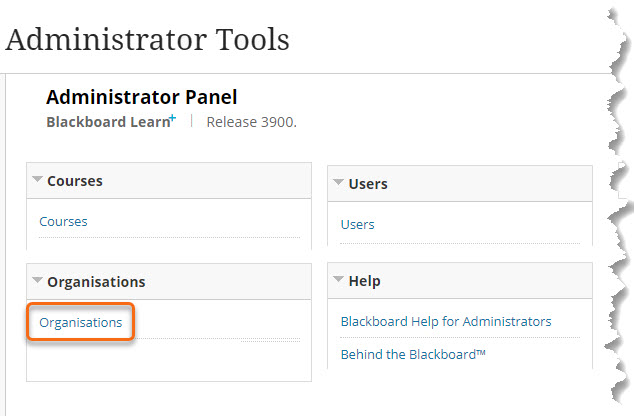
Task: Collapse the Users module triangle
Action: pos(338,182)
